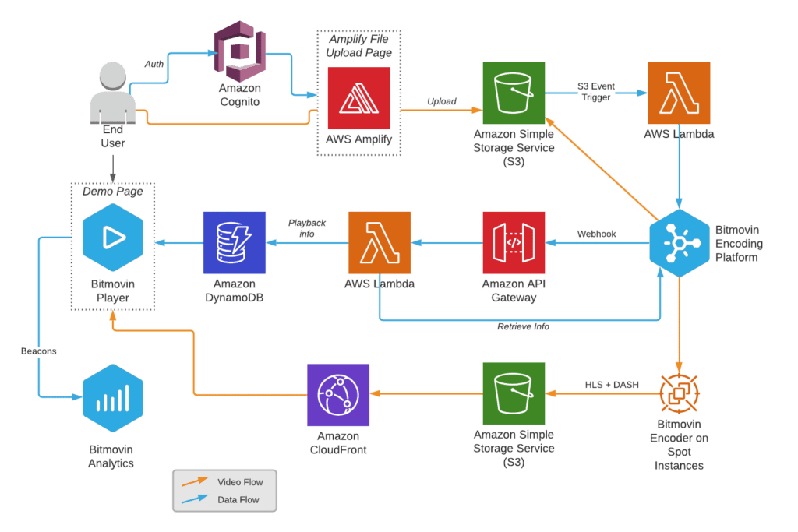Click the Amazon API Gateway icon
Image resolution: width=798 pixels, height=532 pixels.
coord(514,242)
